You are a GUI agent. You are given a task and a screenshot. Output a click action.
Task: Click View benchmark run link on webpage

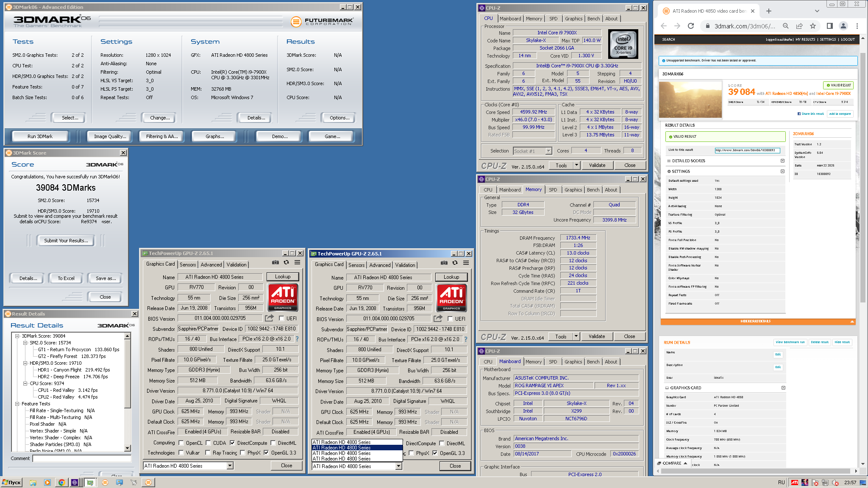[x=790, y=342]
